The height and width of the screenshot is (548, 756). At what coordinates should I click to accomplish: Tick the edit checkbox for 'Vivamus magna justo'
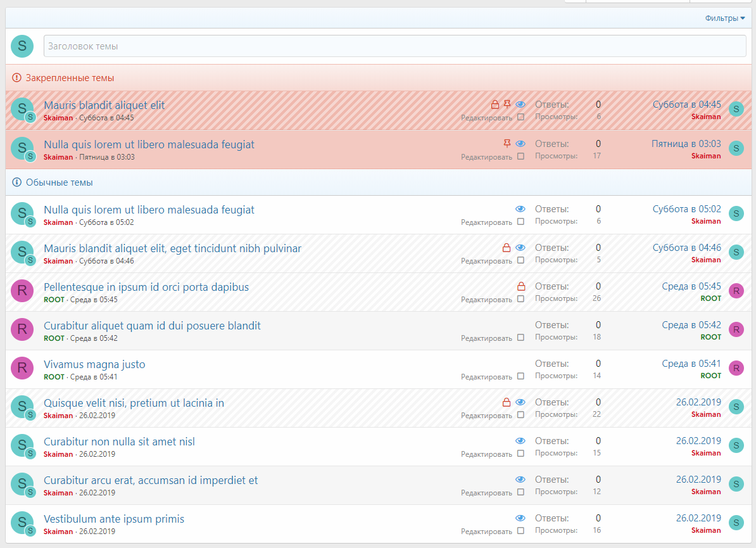tap(520, 376)
